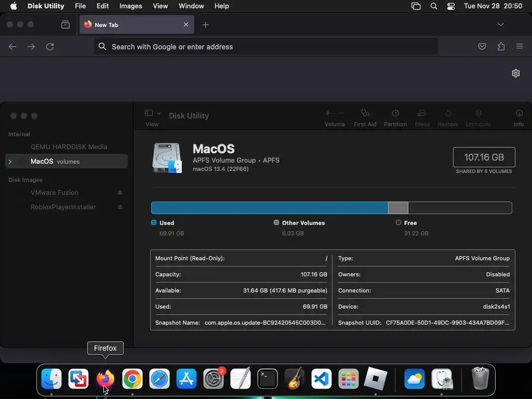
Task: Eject the VMware Fusion disk image
Action: coord(120,192)
